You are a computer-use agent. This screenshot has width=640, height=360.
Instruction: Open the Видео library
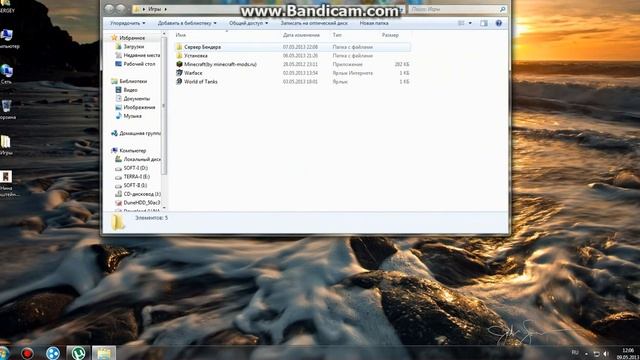coord(130,90)
